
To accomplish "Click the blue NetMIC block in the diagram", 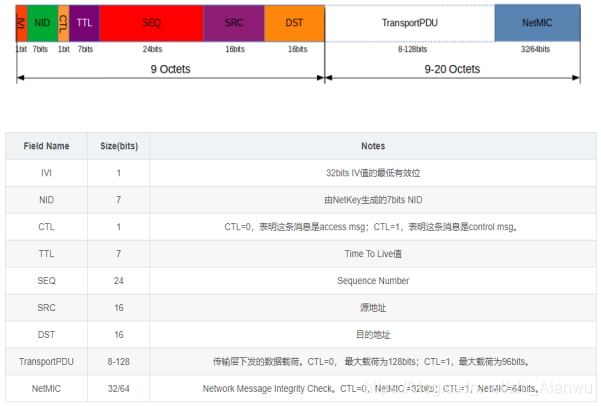I will 538,21.
